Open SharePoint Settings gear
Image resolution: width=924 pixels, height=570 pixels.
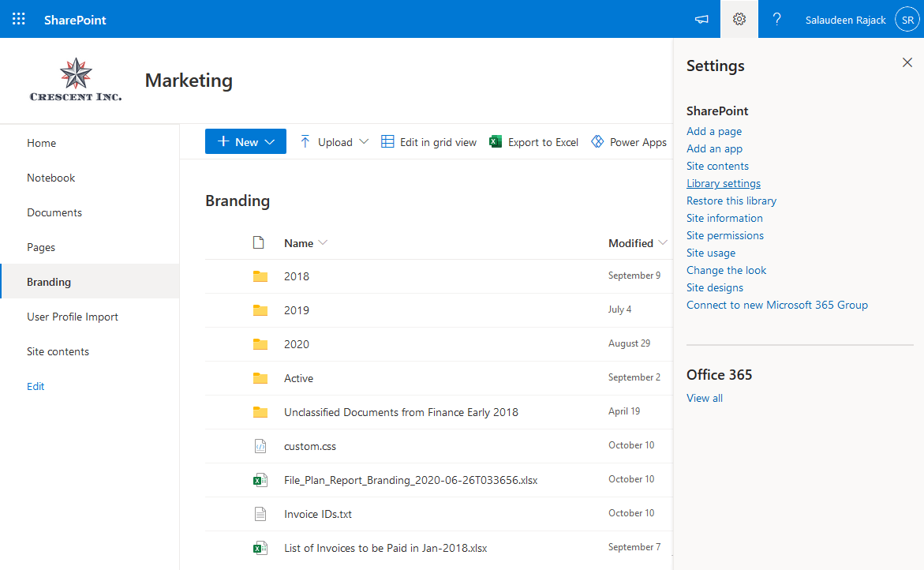click(739, 18)
